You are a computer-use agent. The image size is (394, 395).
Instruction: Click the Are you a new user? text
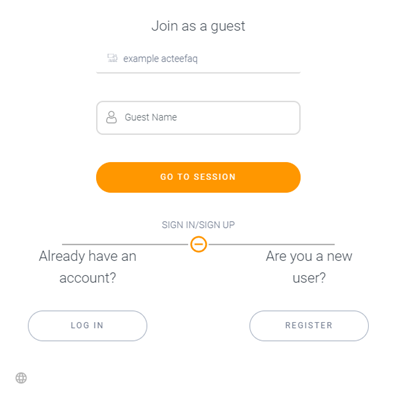tap(309, 267)
